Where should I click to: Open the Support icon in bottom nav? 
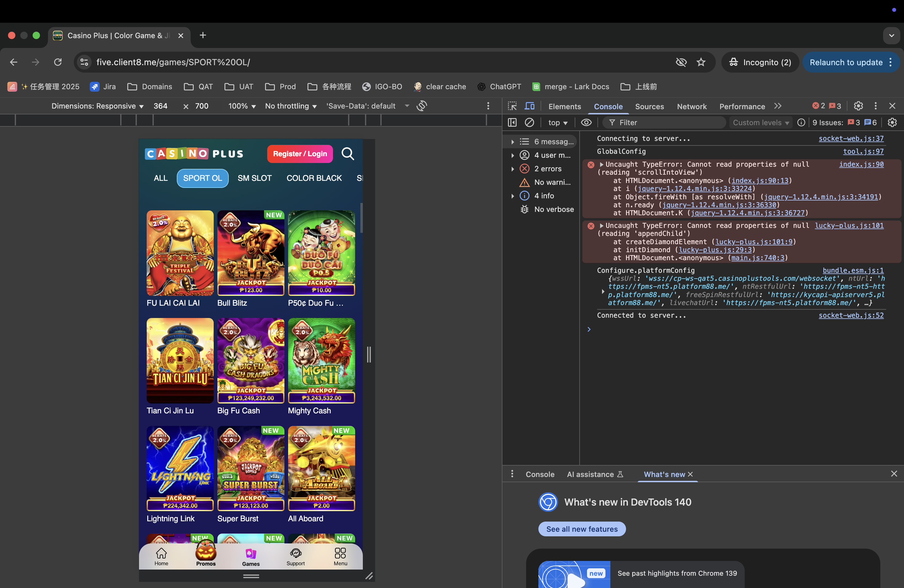[x=295, y=557]
